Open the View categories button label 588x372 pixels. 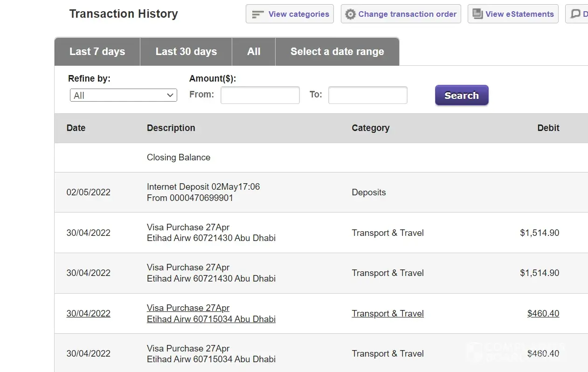coord(298,14)
